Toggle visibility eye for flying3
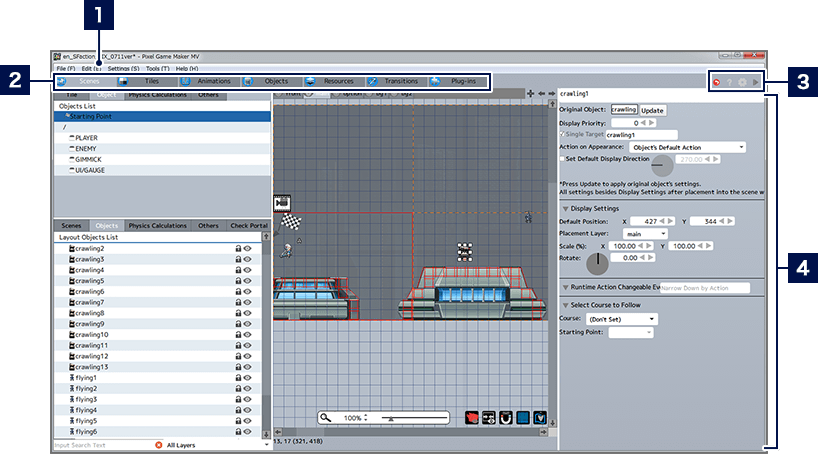This screenshot has width=818, height=454. pyautogui.click(x=247, y=400)
